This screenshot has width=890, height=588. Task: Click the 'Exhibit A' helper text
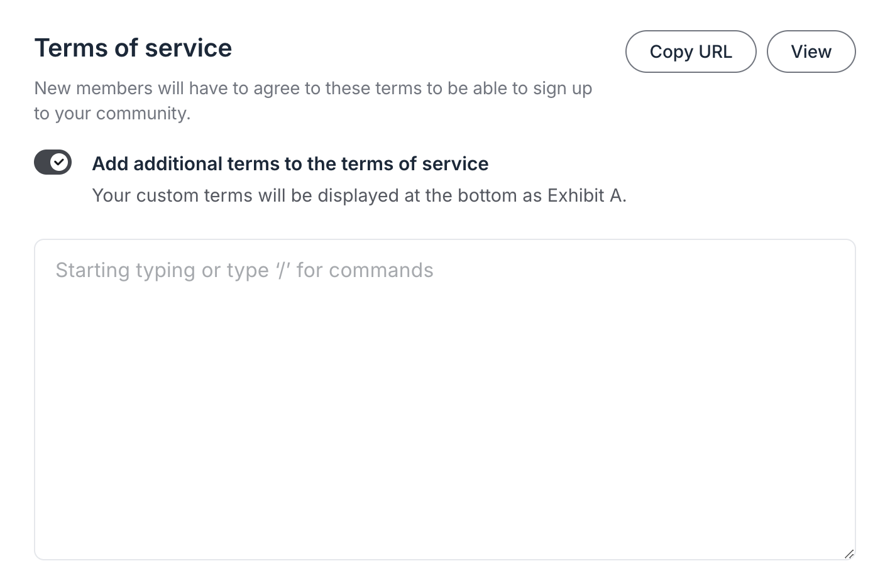pyautogui.click(x=360, y=195)
